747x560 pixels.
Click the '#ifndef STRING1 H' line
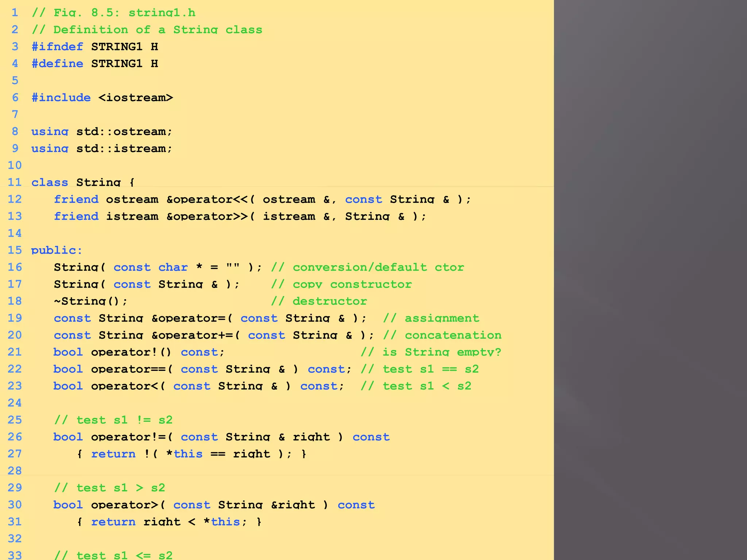95,47
